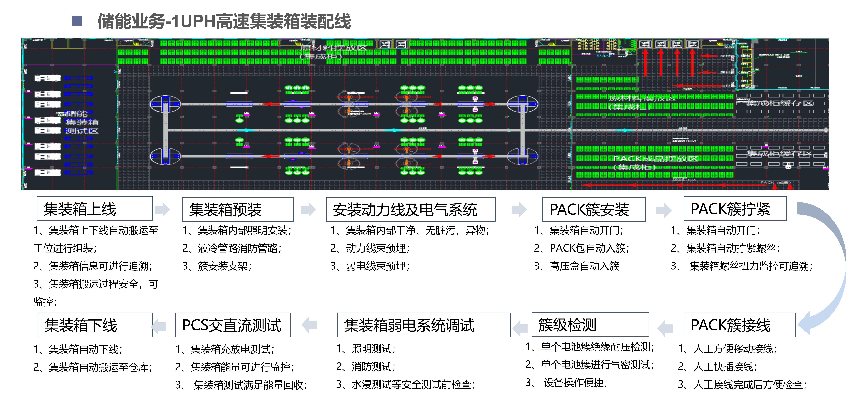Click the blue square title bullet

(x=77, y=21)
